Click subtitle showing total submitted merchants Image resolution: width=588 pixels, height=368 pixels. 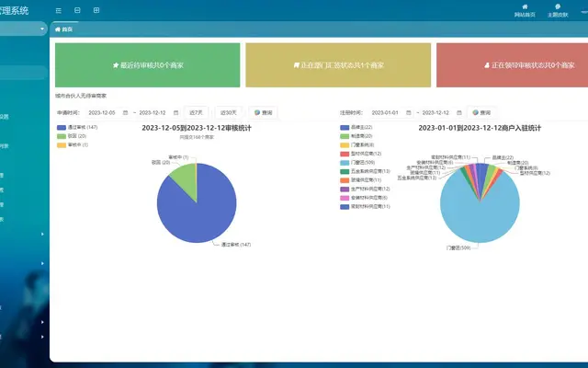coord(197,137)
